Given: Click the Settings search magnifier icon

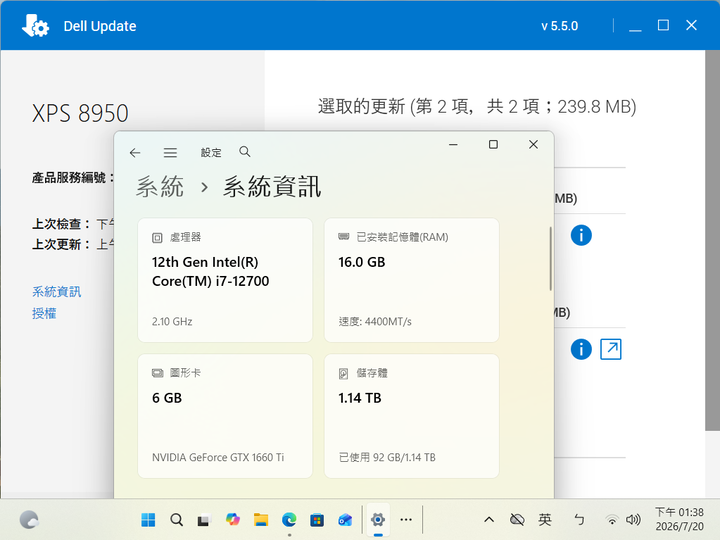Looking at the screenshot, I should pyautogui.click(x=245, y=152).
